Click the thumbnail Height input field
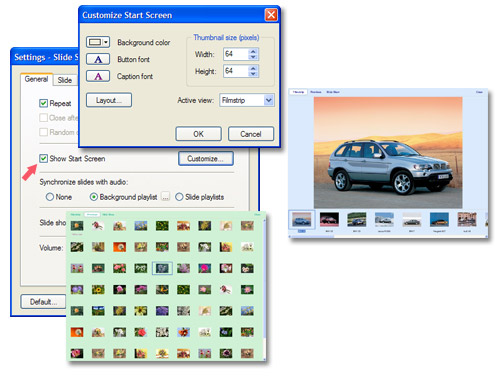Viewport: 500px width, 380px height. click(236, 71)
